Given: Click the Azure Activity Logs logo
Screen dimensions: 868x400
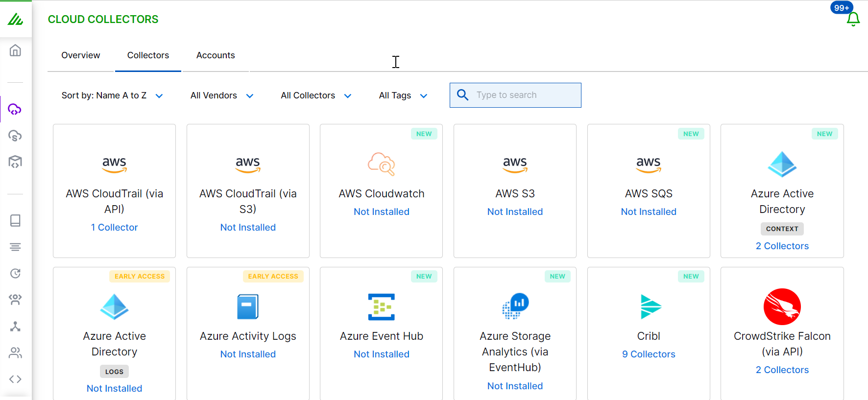Looking at the screenshot, I should click(248, 307).
